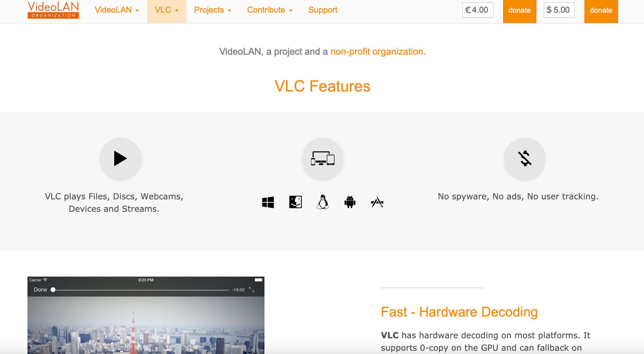This screenshot has width=644, height=354.
Task: Expand the VLC dropdown menu
Action: coord(167,9)
